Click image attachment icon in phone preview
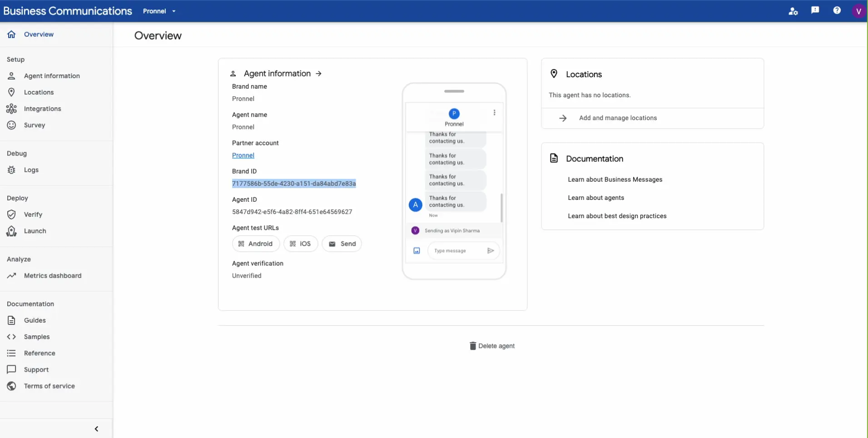The width and height of the screenshot is (868, 438). coord(417,251)
